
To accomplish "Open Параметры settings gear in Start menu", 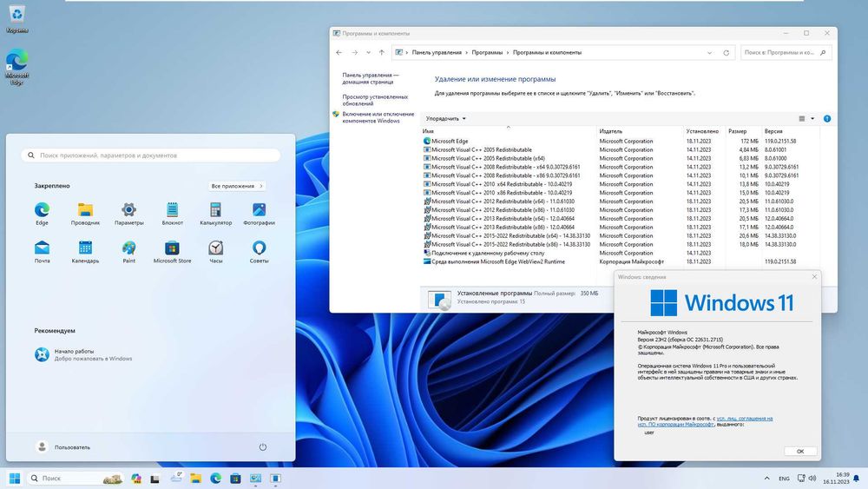I will [129, 213].
